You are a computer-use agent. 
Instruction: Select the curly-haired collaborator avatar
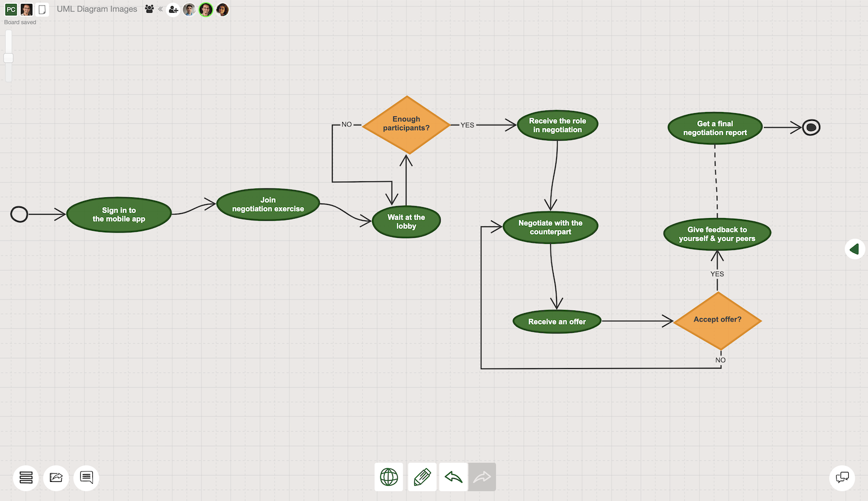click(x=222, y=9)
